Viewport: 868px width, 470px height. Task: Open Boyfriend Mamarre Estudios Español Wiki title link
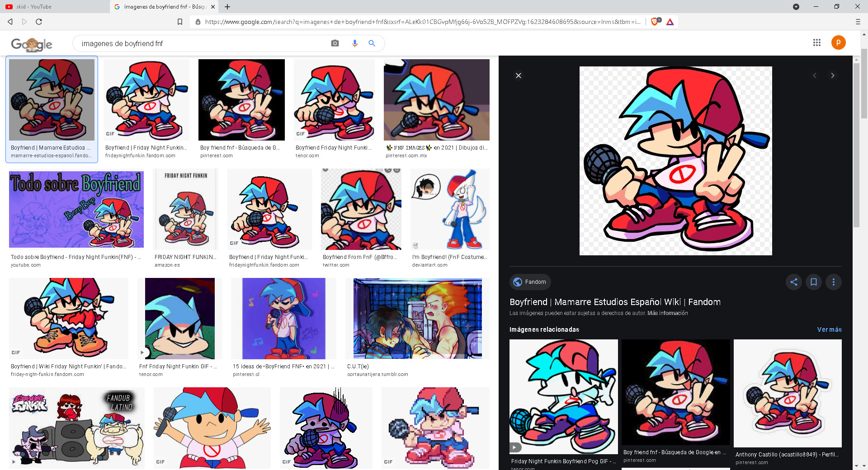click(x=615, y=302)
